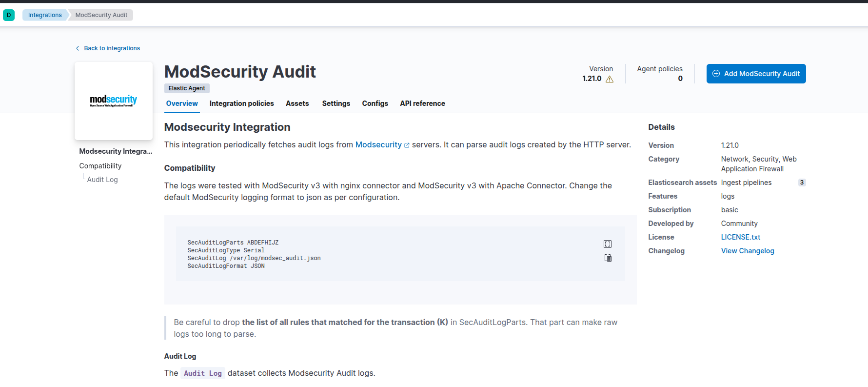Screen dimensions: 868x387
Task: Click the modsecurity logo thumbnail
Action: [114, 101]
